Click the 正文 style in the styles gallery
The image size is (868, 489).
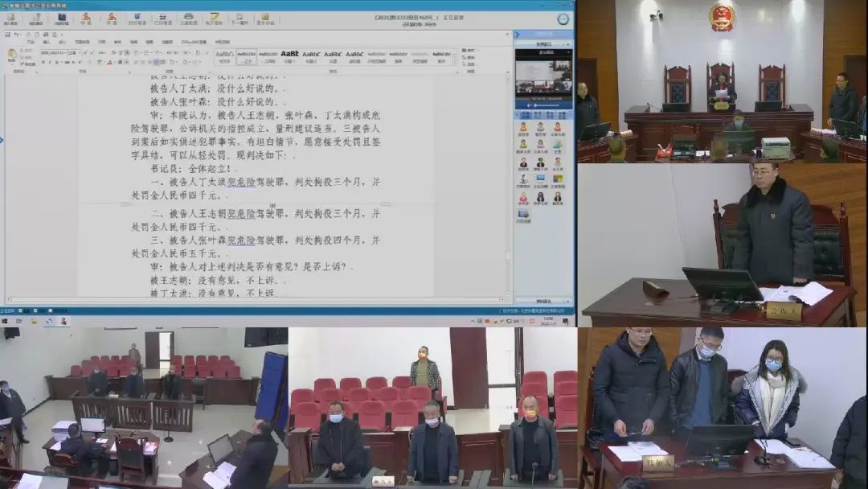point(245,55)
